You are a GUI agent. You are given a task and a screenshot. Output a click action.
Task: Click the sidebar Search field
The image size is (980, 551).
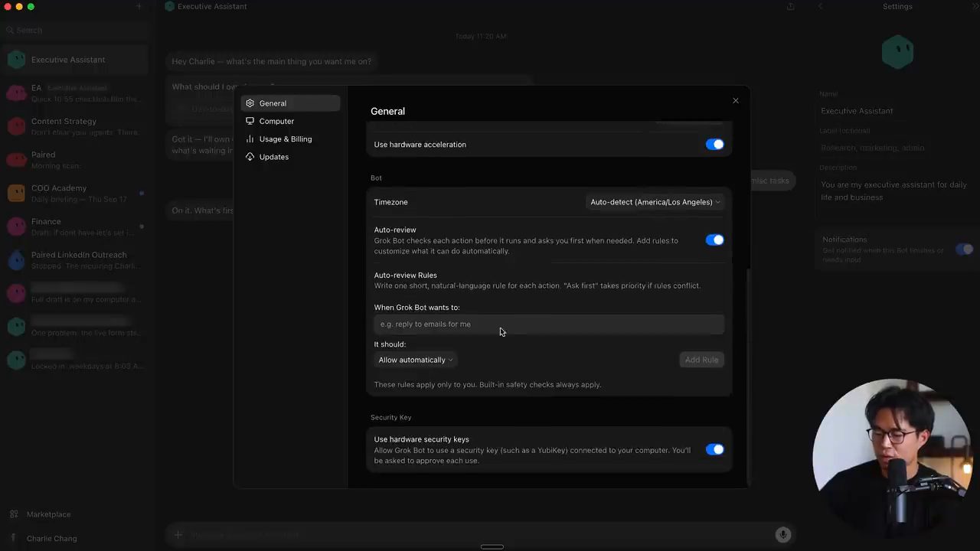75,30
